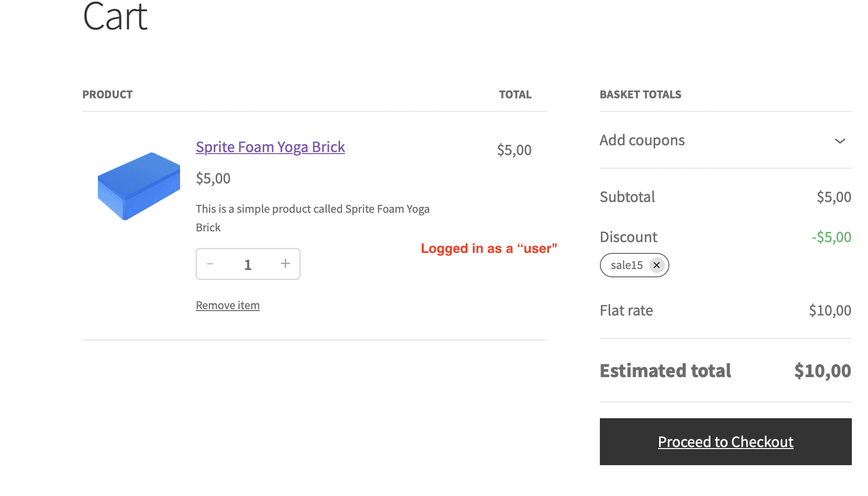Click the Flat rate shipping label
Screen dimensions: 868x496
[x=626, y=311]
